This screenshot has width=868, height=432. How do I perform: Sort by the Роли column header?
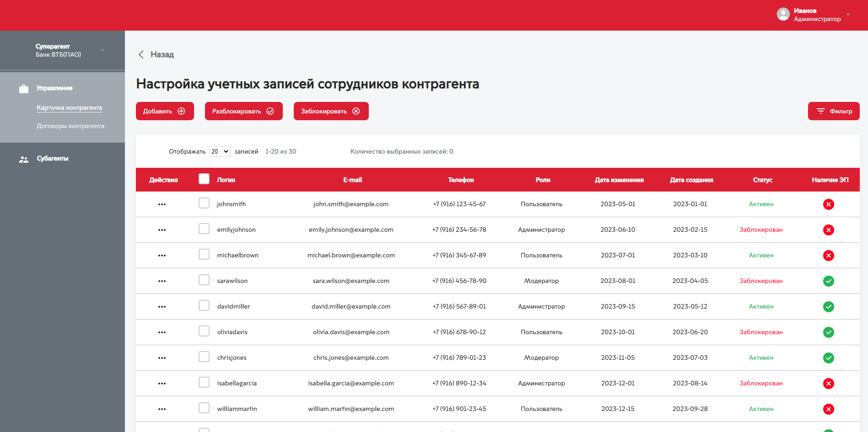(x=543, y=180)
